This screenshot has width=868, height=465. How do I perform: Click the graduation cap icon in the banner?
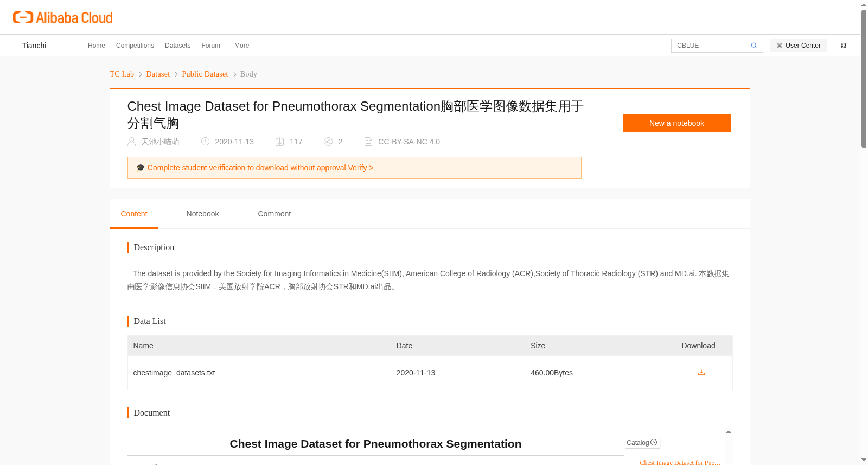[141, 168]
